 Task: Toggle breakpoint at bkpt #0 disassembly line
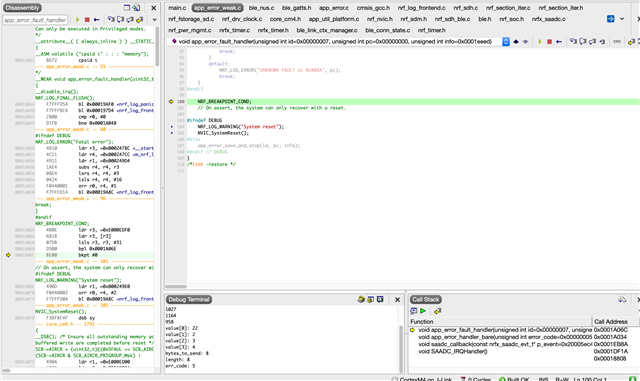click(x=8, y=255)
